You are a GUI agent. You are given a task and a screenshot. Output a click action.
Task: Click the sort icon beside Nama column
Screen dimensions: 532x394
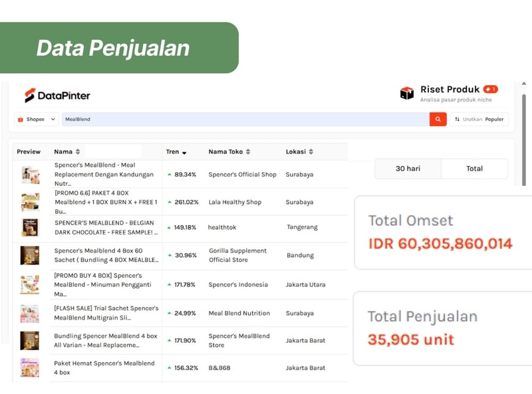(78, 152)
